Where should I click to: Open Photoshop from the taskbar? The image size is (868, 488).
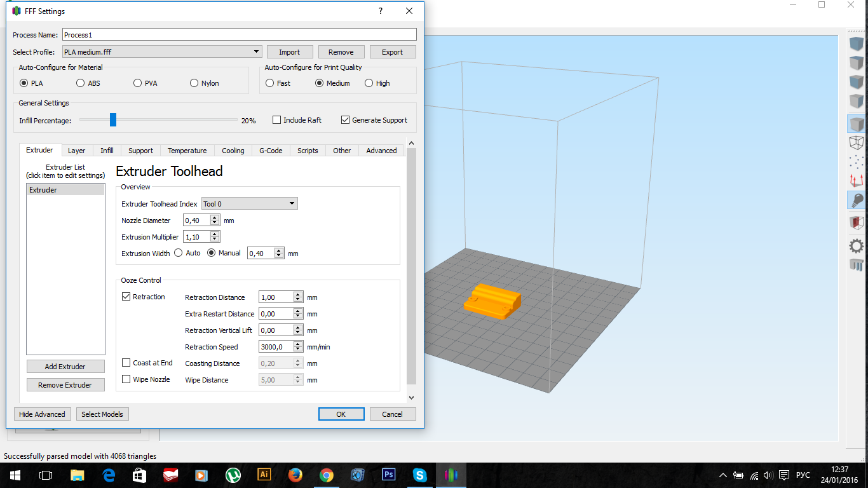click(x=388, y=475)
